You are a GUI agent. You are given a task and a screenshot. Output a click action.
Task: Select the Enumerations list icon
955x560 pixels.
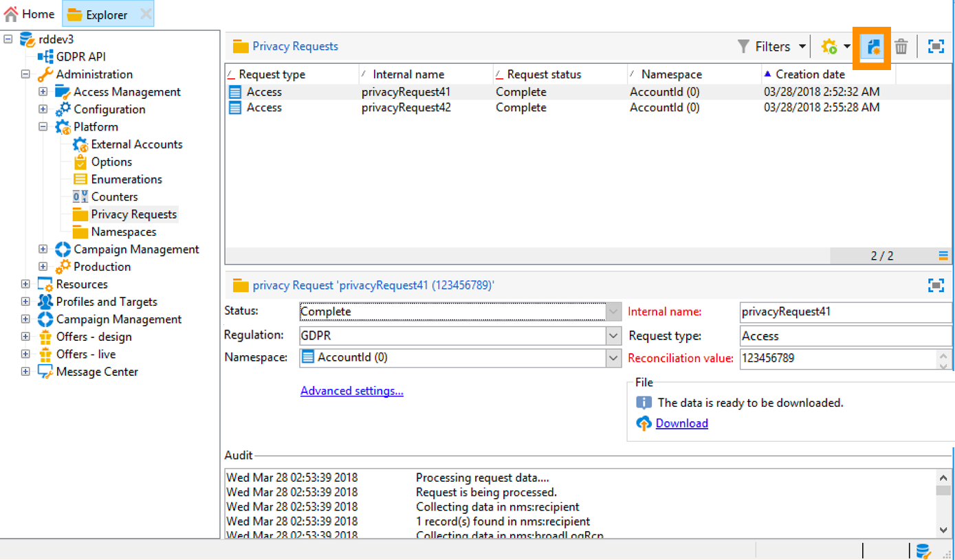[x=80, y=179]
